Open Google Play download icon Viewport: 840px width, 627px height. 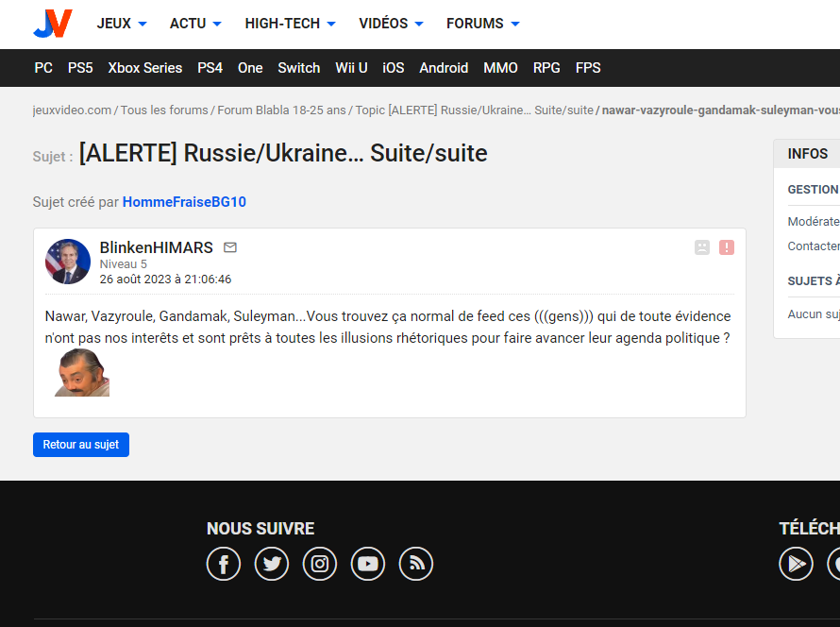(796, 564)
